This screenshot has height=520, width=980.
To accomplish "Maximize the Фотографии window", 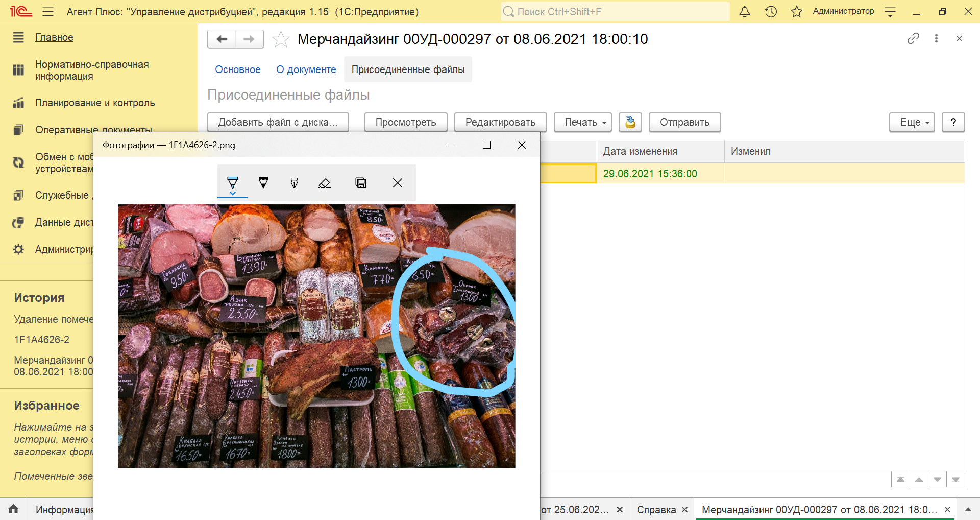I will tap(486, 145).
